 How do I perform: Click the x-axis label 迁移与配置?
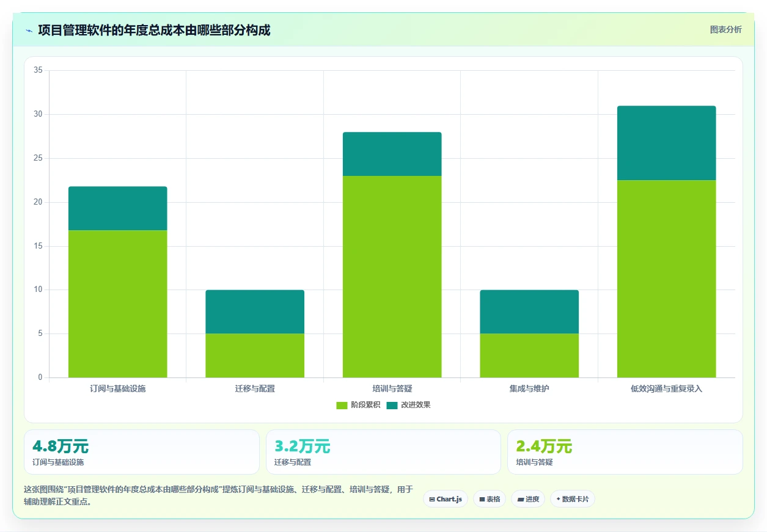click(x=255, y=388)
